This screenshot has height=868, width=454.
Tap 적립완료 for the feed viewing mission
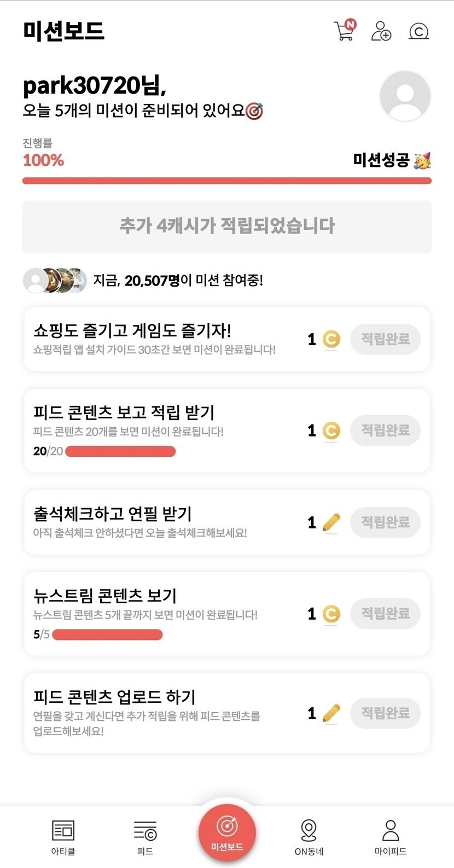(385, 430)
